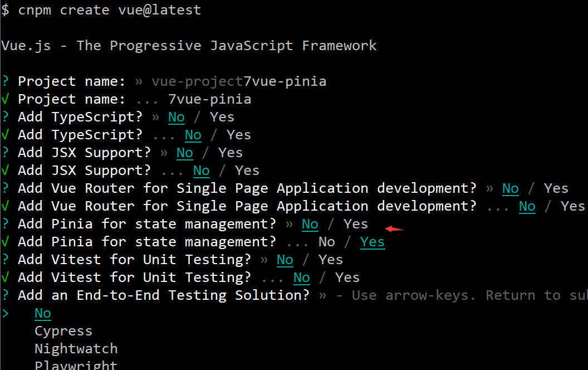Viewport: 588px width, 370px height.
Task: Select the non-underlined No in confirmed Pinia line
Action: [x=327, y=242]
